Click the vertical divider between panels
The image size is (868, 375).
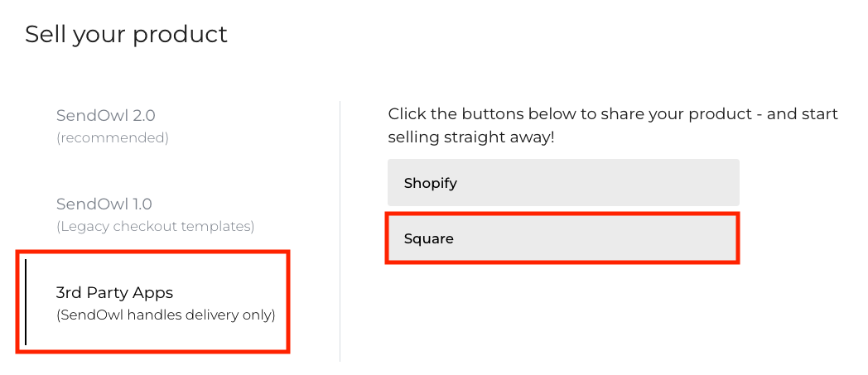(340, 232)
